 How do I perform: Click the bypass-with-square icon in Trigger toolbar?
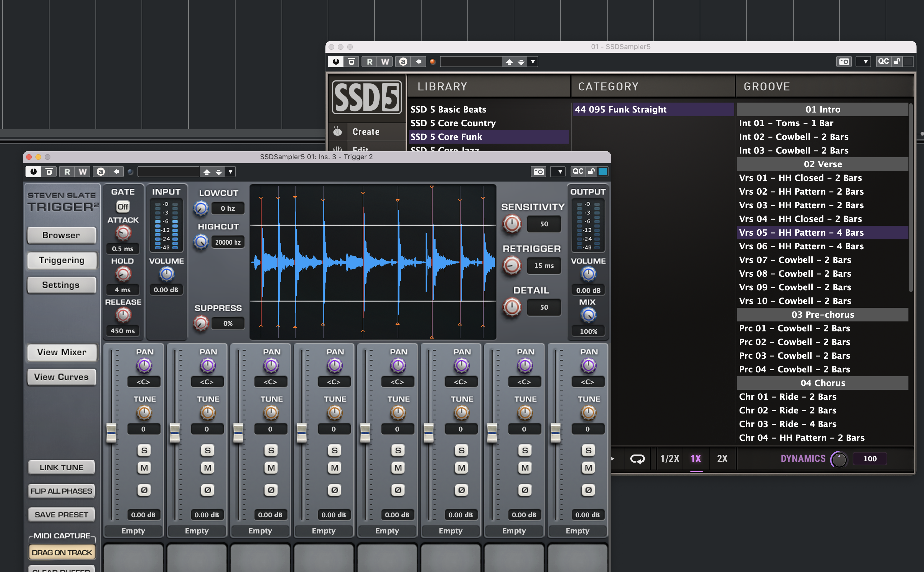(x=49, y=172)
